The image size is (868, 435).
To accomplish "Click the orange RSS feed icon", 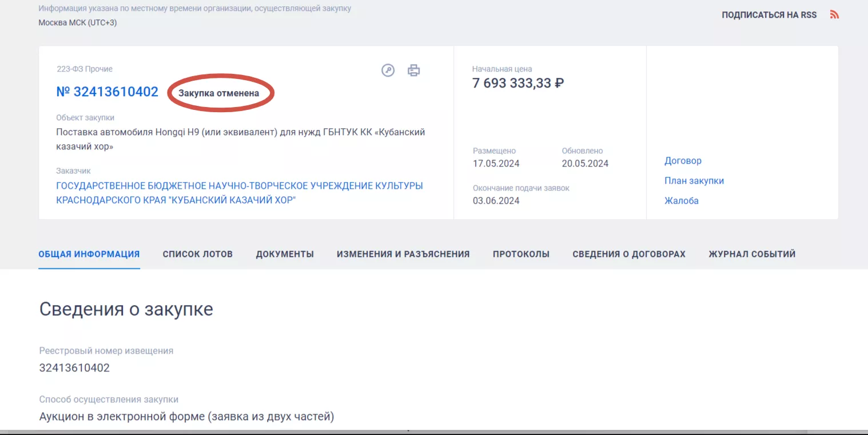I will (834, 15).
